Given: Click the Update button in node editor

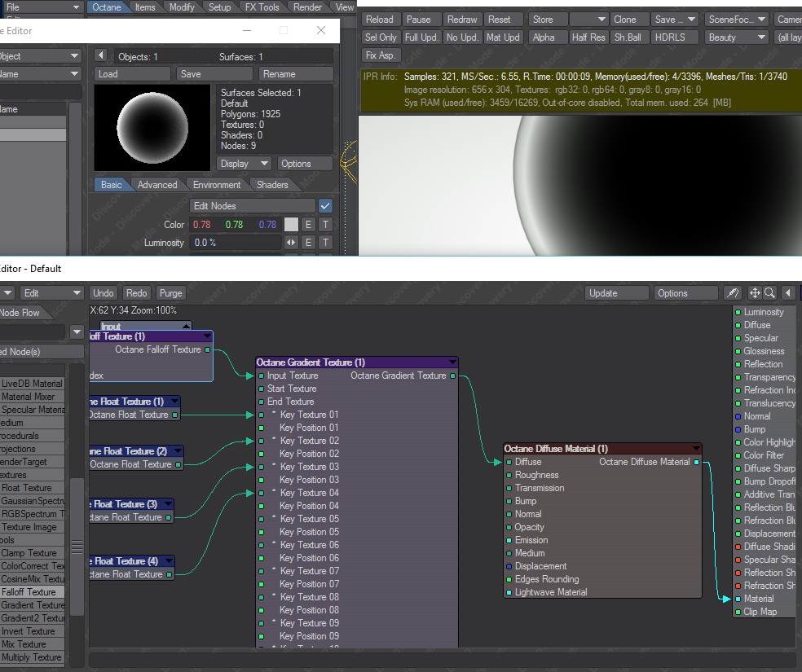Looking at the screenshot, I should pos(617,293).
